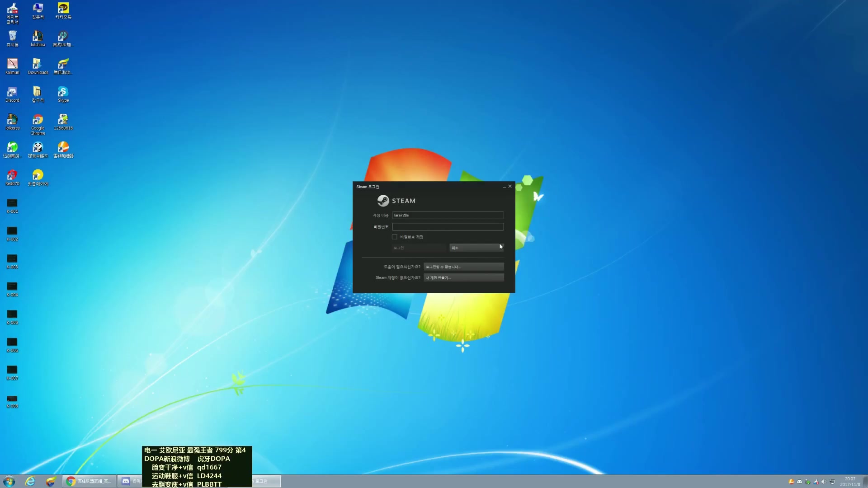Close the Steam 로그인 window
The width and height of the screenshot is (868, 488).
click(x=510, y=186)
